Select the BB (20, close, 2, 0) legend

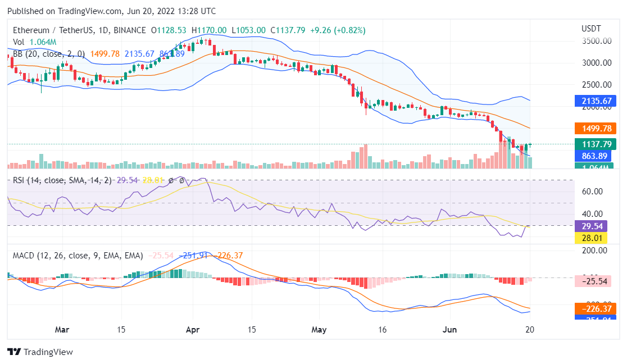(49, 54)
